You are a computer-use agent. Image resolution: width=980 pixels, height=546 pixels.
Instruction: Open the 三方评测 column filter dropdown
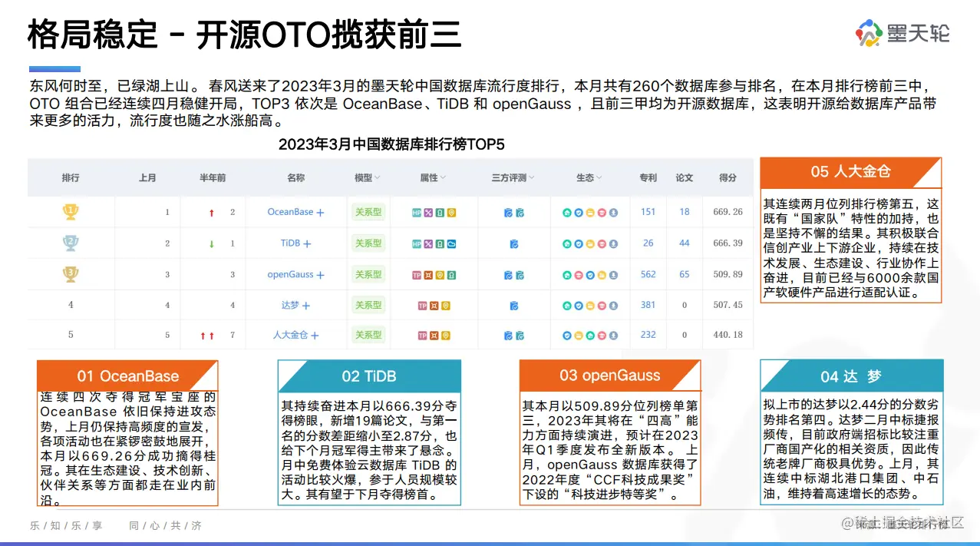click(x=531, y=178)
